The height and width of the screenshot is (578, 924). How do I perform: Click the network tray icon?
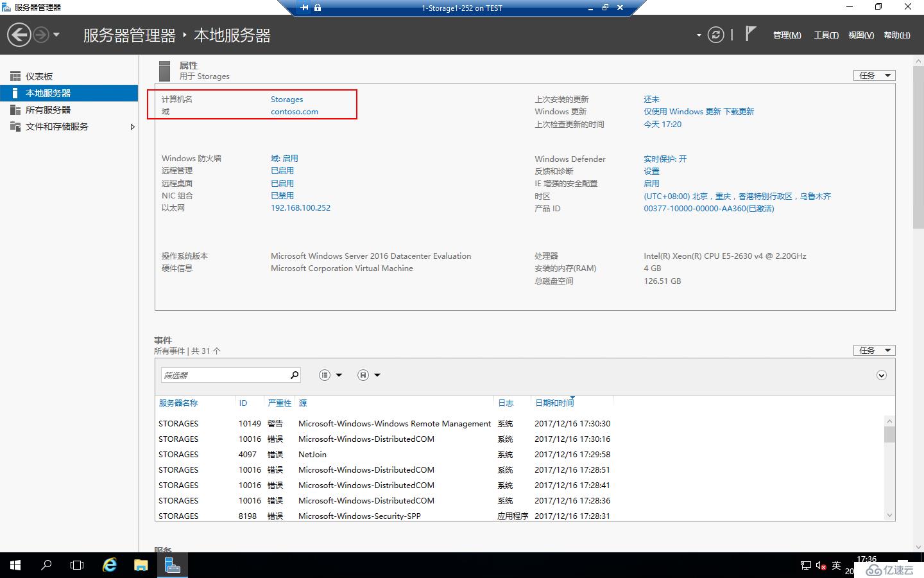point(806,566)
